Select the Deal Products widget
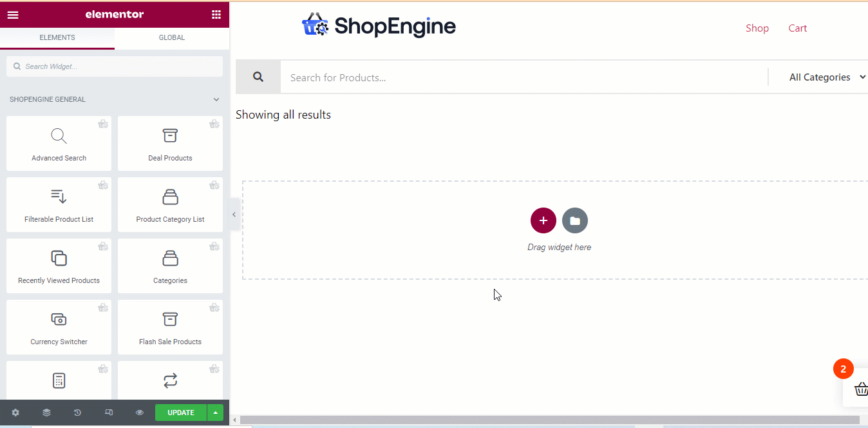 [170, 144]
